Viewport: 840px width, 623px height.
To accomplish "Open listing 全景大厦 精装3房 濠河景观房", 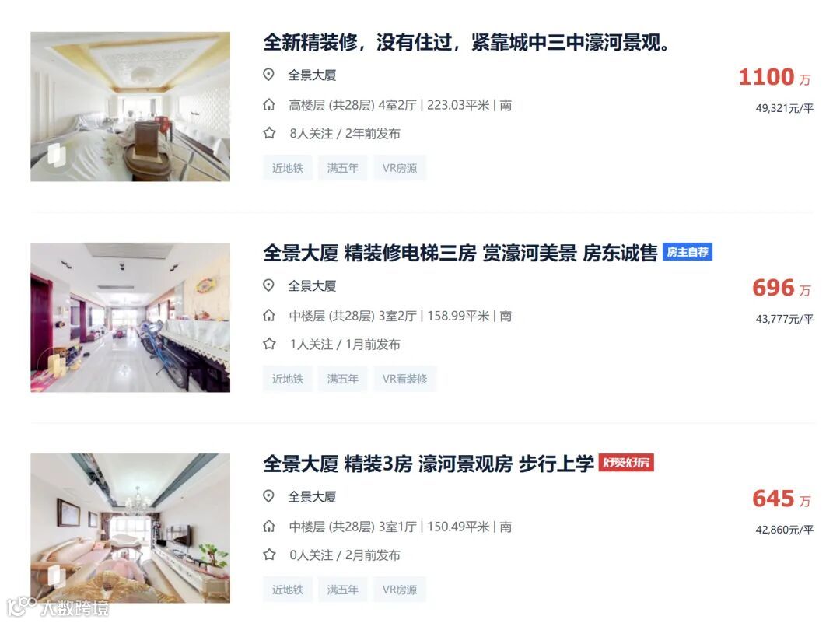I will point(428,464).
